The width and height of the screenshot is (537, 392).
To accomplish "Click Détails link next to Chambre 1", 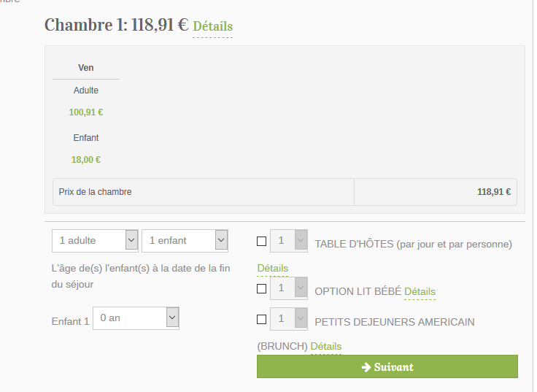I will coord(212,27).
